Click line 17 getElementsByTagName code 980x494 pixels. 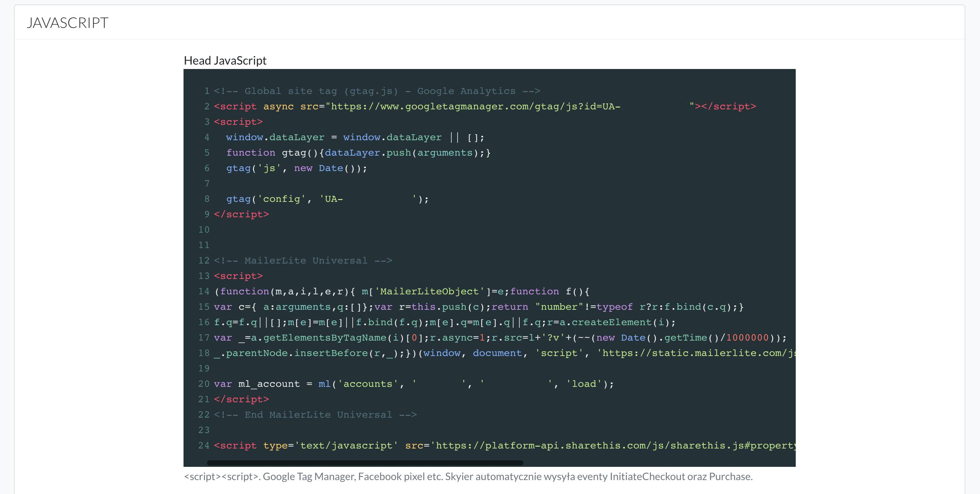pyautogui.click(x=500, y=338)
